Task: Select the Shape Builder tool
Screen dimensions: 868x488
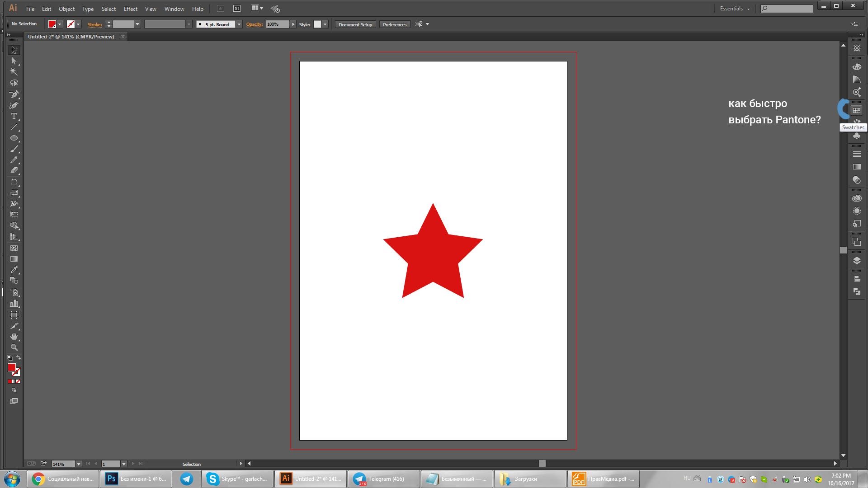Action: 14,226
